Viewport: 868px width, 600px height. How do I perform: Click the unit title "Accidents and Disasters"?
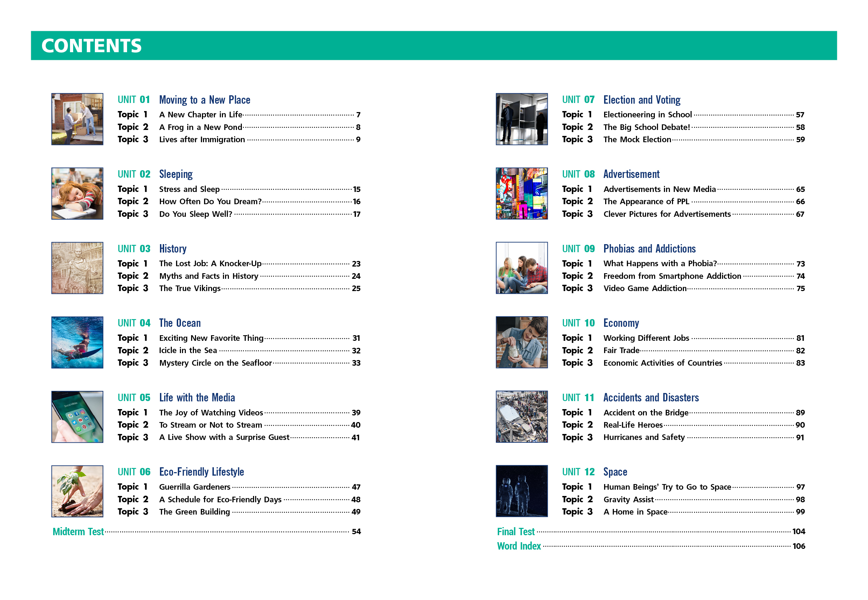click(x=651, y=398)
